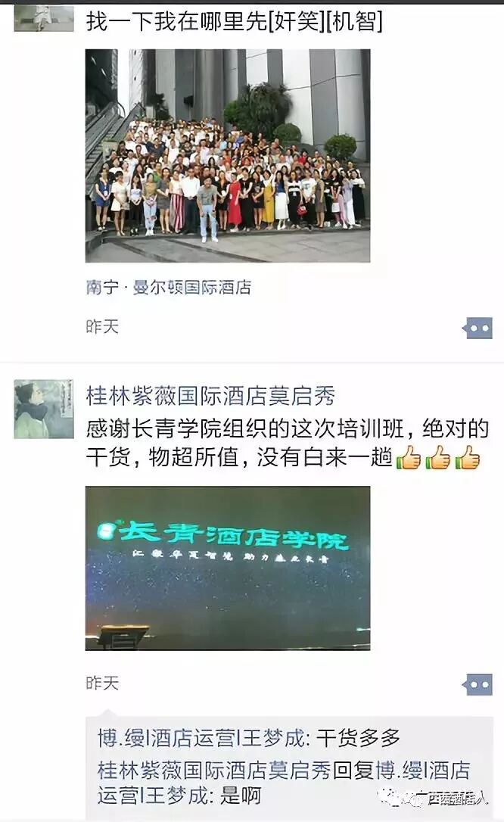Open the group photo at hotel steps
This screenshot has height=822, width=504.
227,155
